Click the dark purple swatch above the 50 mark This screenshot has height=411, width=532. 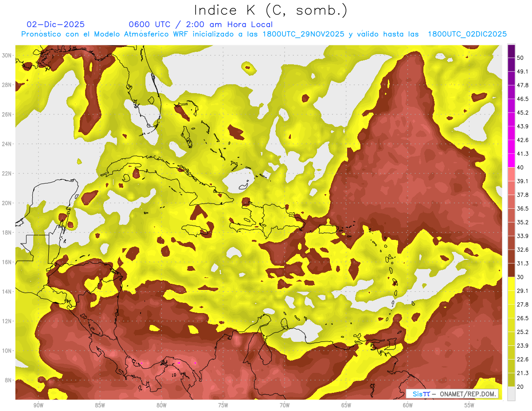(511, 51)
